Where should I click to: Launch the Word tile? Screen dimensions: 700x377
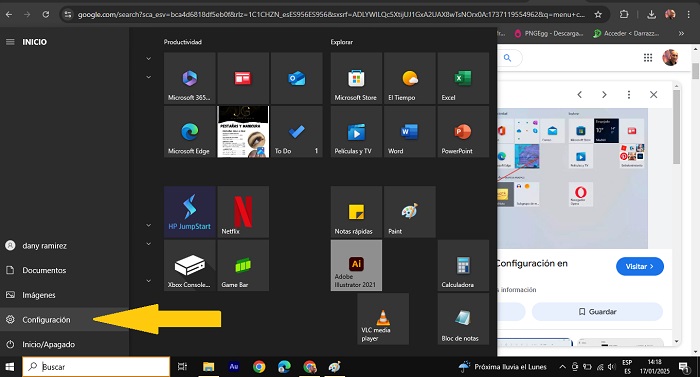click(x=410, y=132)
